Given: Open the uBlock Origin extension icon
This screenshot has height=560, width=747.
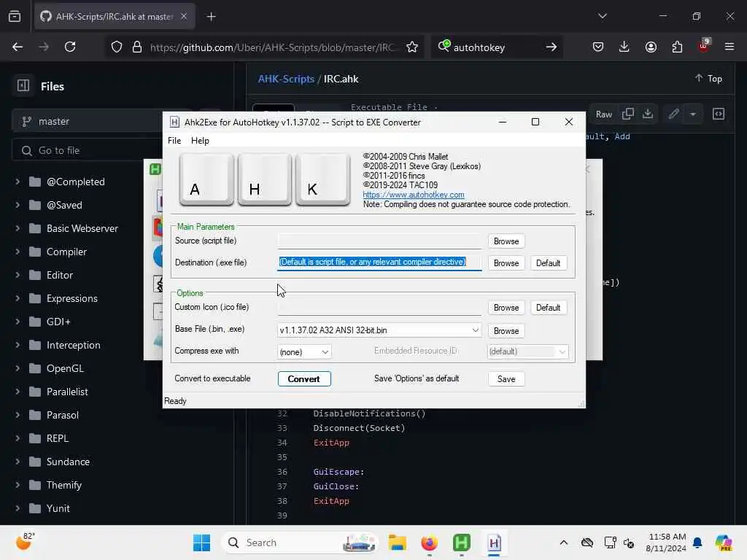Looking at the screenshot, I should (704, 46).
